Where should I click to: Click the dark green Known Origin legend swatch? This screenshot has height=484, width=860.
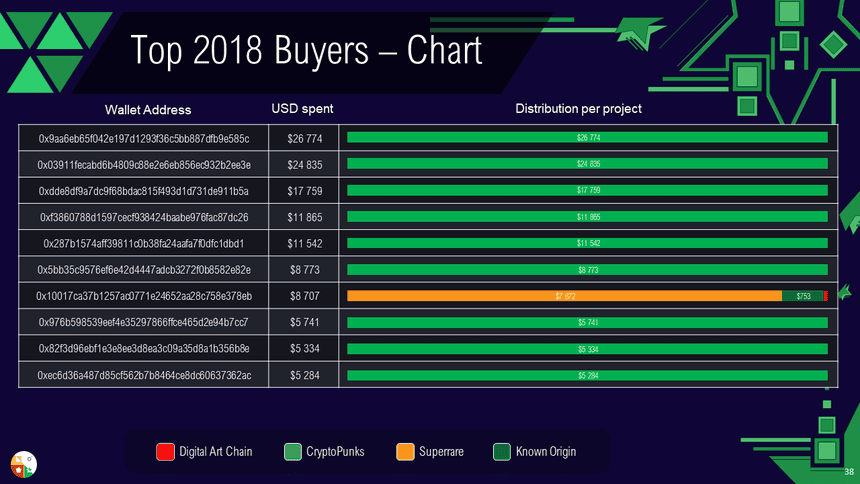[x=503, y=452]
